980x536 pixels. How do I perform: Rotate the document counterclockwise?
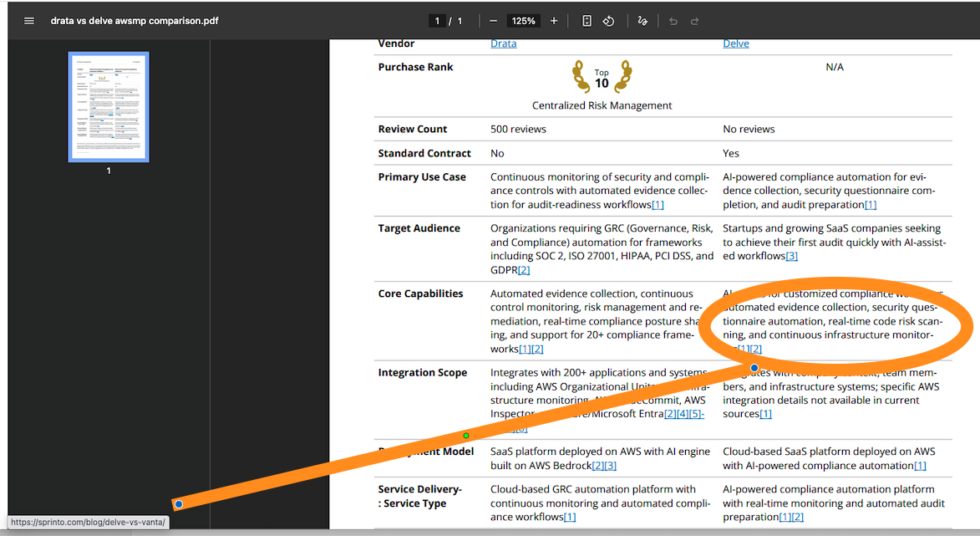coord(609,21)
